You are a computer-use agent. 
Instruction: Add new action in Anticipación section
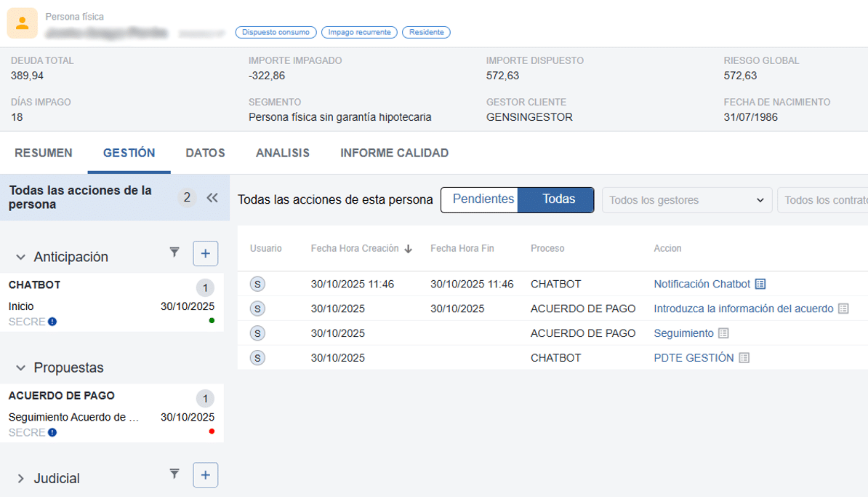[x=205, y=253]
